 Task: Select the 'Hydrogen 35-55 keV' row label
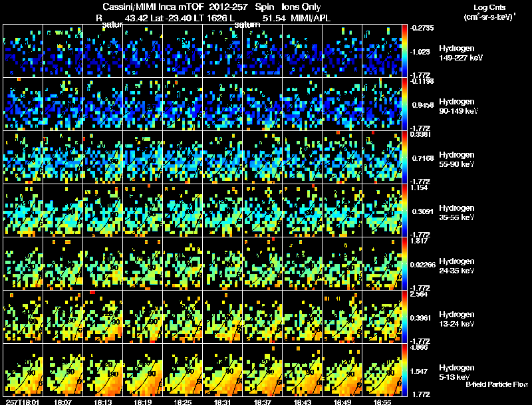[457, 213]
